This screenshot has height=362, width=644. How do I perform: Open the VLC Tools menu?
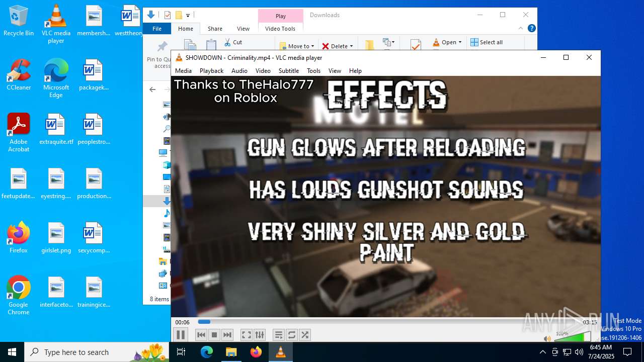(x=313, y=71)
